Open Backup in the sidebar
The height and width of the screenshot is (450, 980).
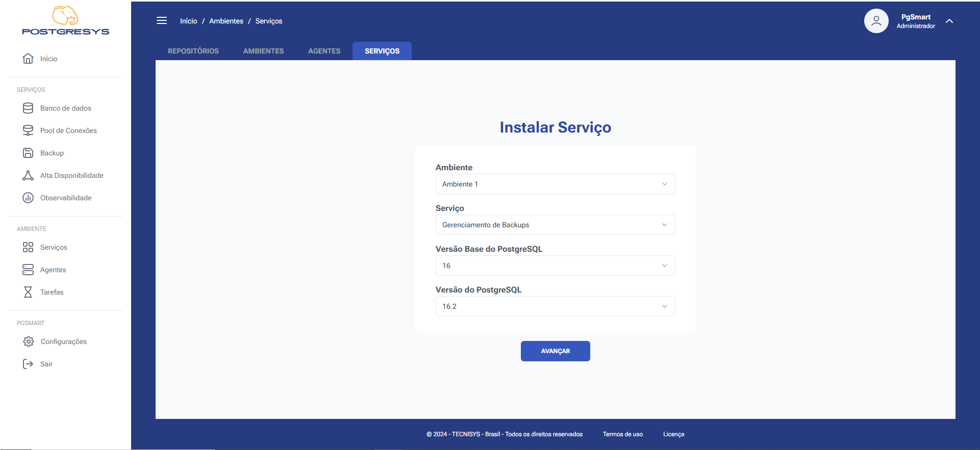pyautogui.click(x=52, y=153)
